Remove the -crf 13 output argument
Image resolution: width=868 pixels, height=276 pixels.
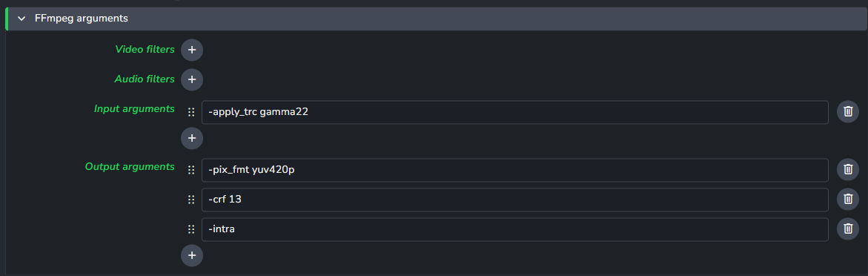point(847,199)
